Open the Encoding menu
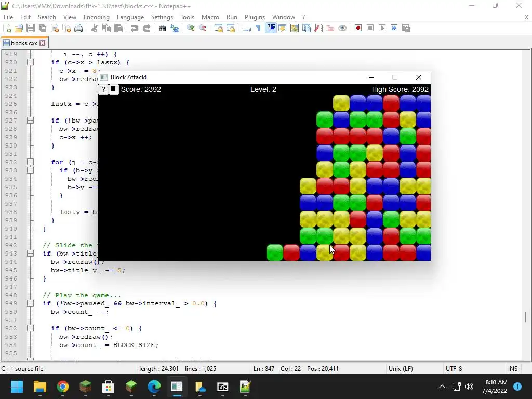The height and width of the screenshot is (399, 532). [96, 17]
